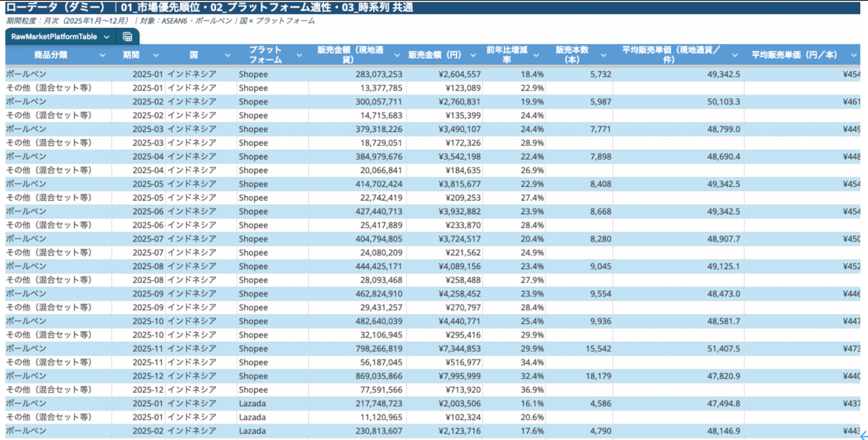This screenshot has height=440, width=868.
Task: Select cell showing ¥7,344,853
Action: [x=445, y=348]
